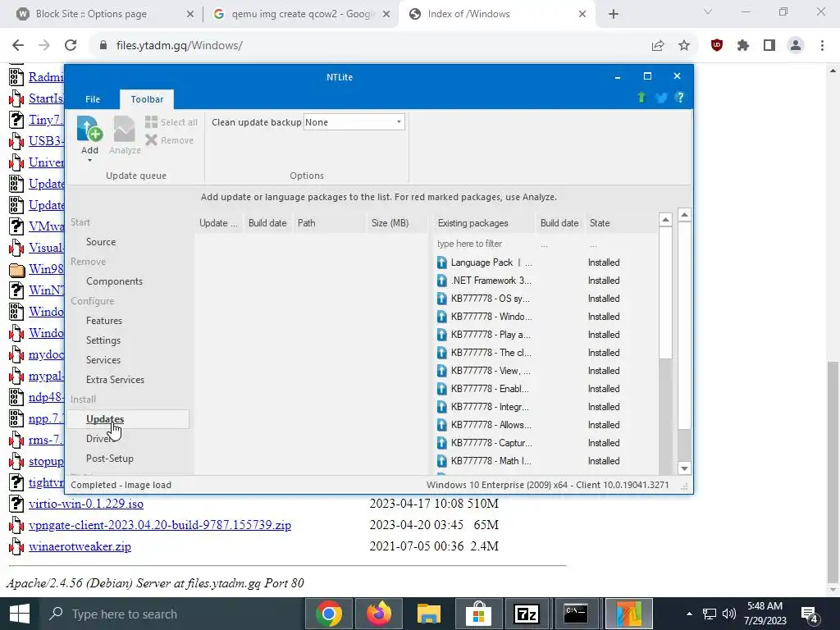Open a new Chrome tab
Image resolution: width=840 pixels, height=630 pixels.
(x=614, y=15)
